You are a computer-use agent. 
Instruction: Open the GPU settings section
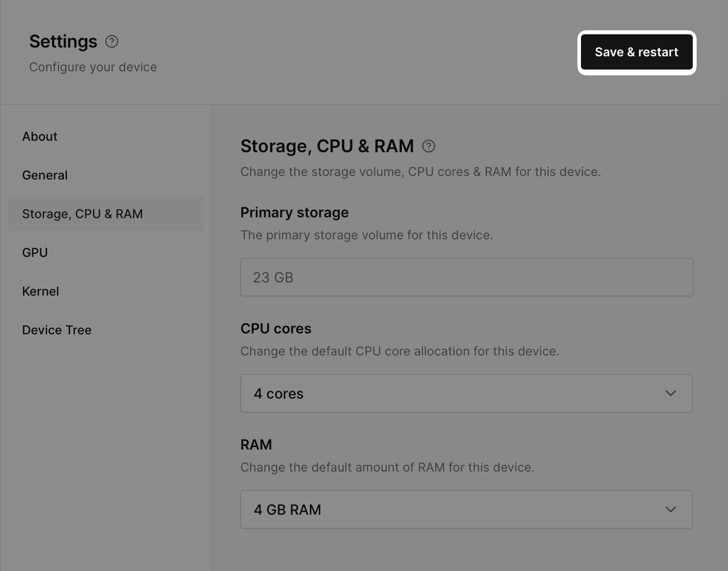[x=35, y=252]
